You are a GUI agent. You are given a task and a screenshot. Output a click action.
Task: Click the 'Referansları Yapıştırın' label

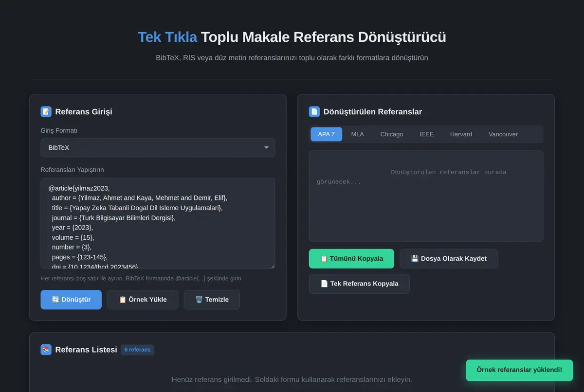[x=72, y=170]
